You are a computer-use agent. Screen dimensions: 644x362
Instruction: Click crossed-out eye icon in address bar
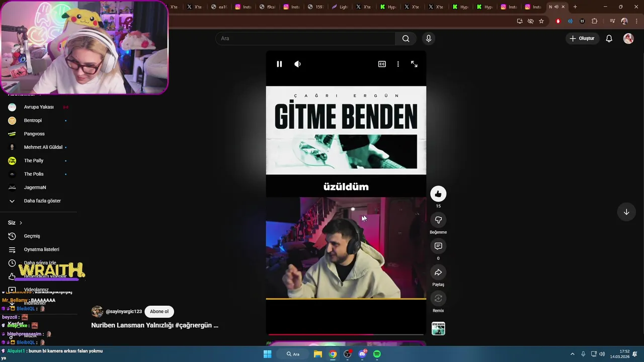[530, 21]
